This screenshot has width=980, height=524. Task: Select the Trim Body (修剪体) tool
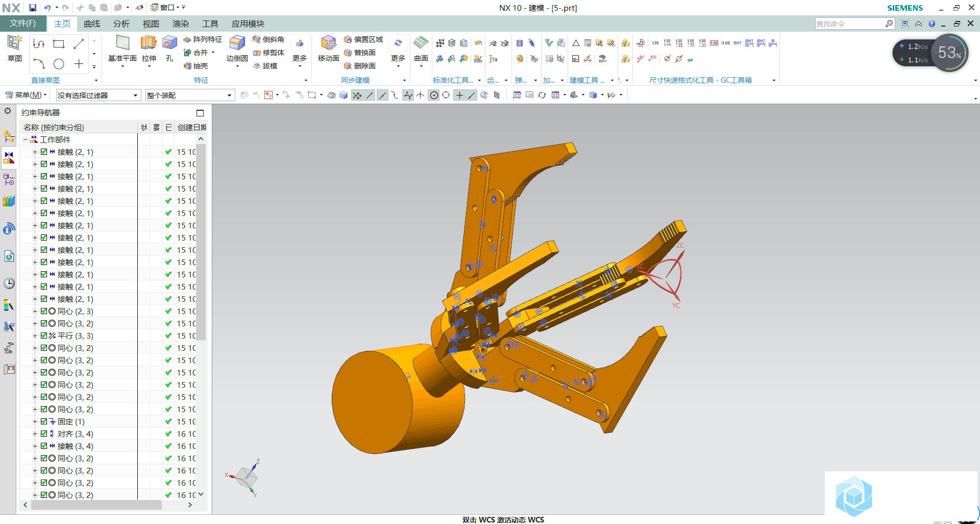coord(268,53)
